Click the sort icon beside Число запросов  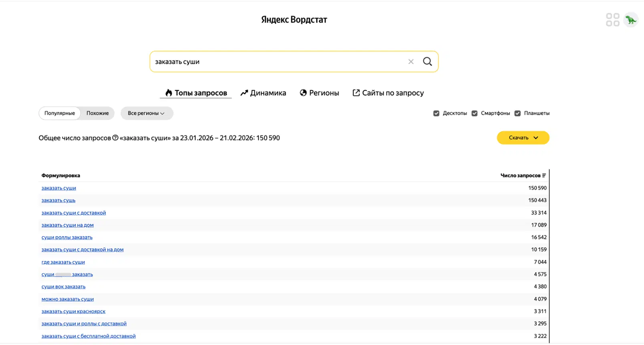click(x=544, y=176)
